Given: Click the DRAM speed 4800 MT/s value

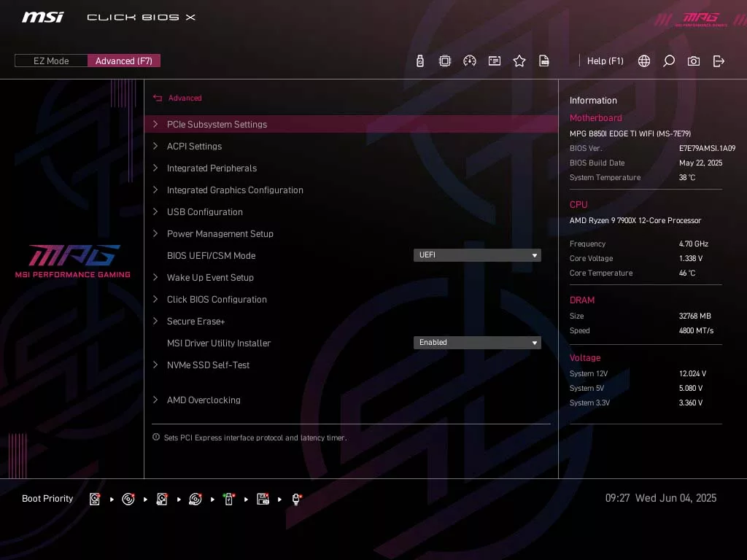Looking at the screenshot, I should pos(696,330).
